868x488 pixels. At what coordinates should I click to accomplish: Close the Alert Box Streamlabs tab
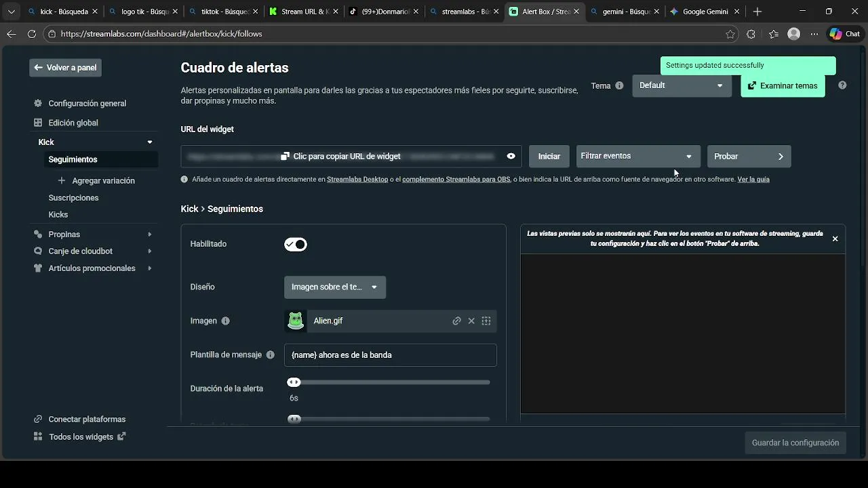576,12
